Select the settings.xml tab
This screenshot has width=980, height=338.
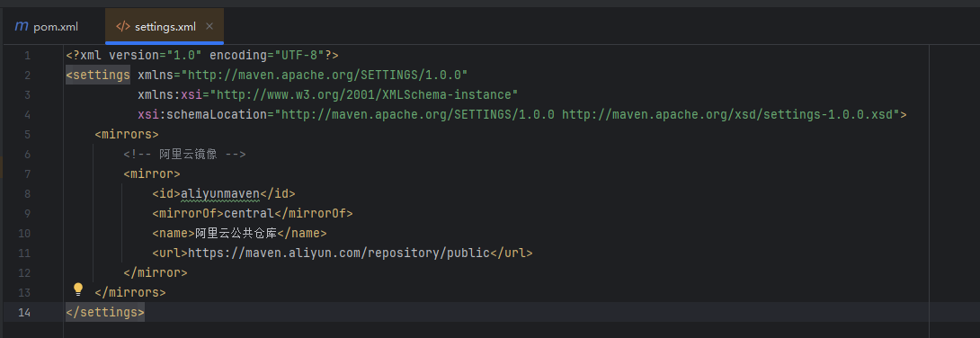pos(165,27)
